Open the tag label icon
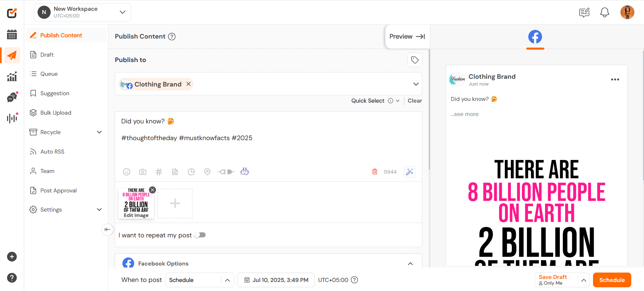Screen dimensions: 644x291 415,60
